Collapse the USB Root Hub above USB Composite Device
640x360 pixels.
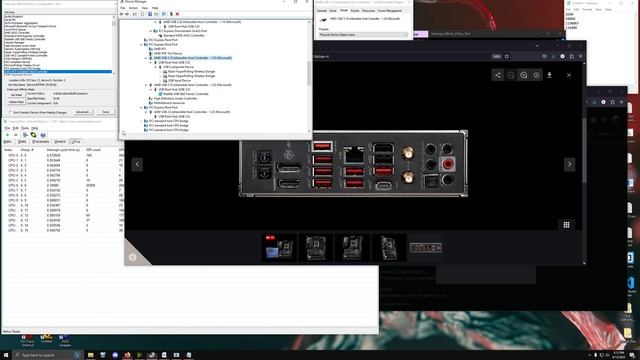[151, 62]
